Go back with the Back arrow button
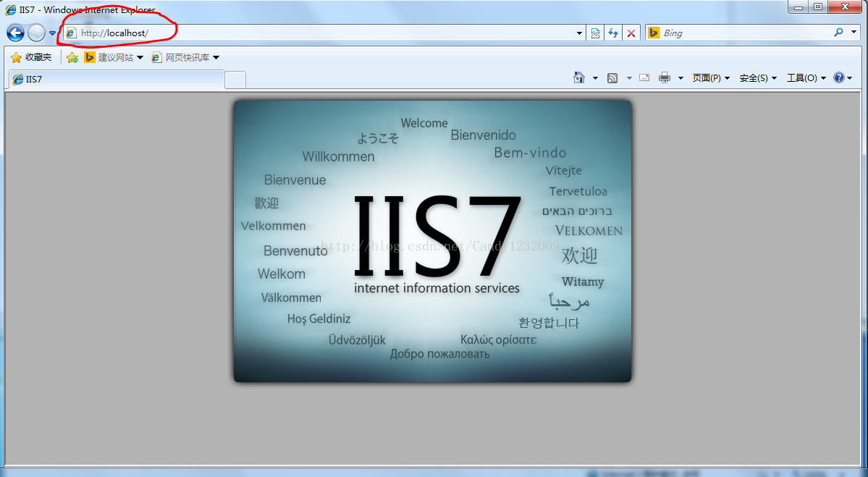This screenshot has width=868, height=477. click(x=15, y=33)
